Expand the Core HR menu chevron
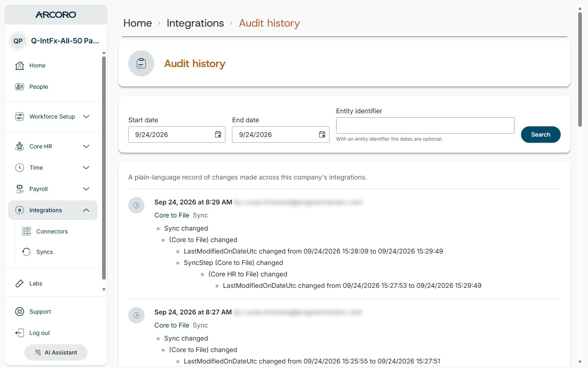588x368 pixels. pos(86,146)
